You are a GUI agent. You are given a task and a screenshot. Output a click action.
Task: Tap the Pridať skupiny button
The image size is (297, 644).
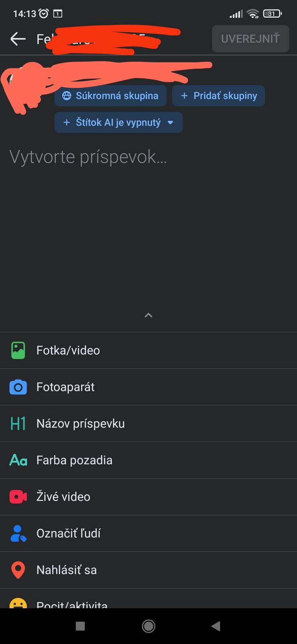(x=219, y=96)
